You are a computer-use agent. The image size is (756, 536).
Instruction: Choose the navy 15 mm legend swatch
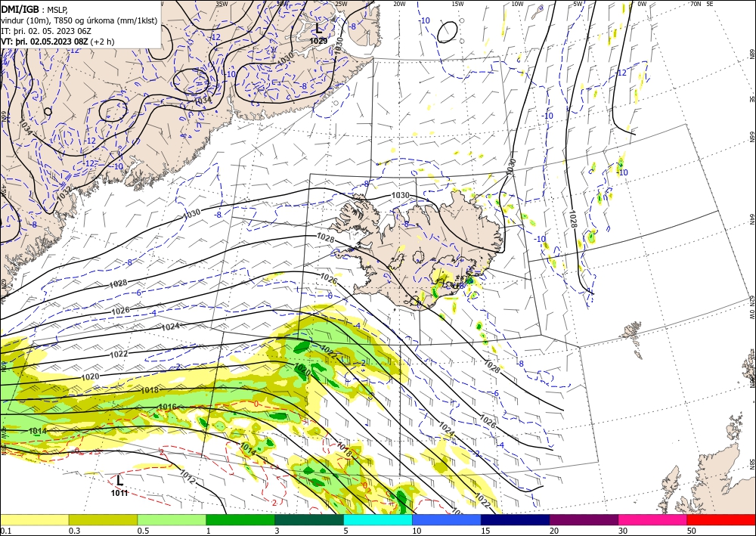[x=516, y=519]
